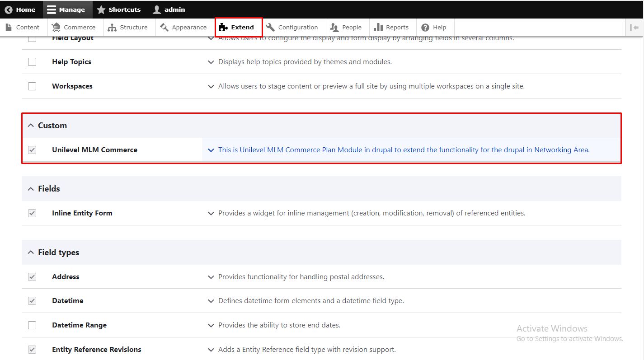Click the Reports bar chart icon

click(378, 28)
